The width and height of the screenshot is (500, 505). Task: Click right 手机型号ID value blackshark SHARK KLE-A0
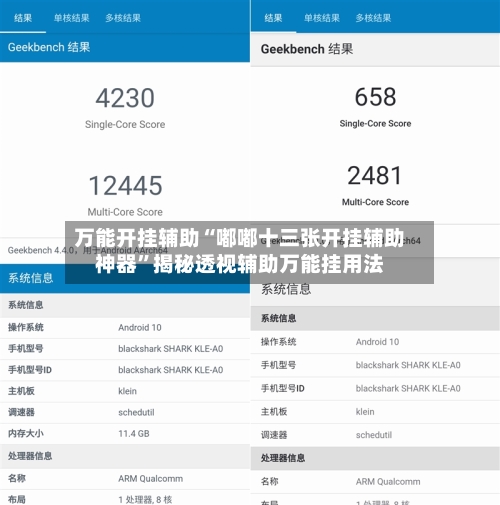tap(408, 389)
